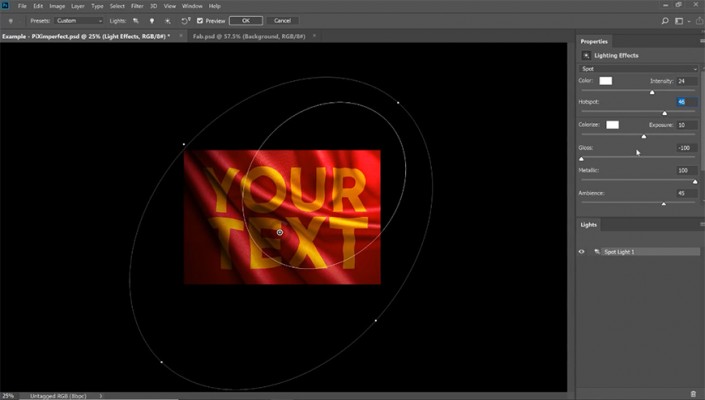705x400 pixels.
Task: Switch to the Fab.psd document tab
Action: [249, 36]
